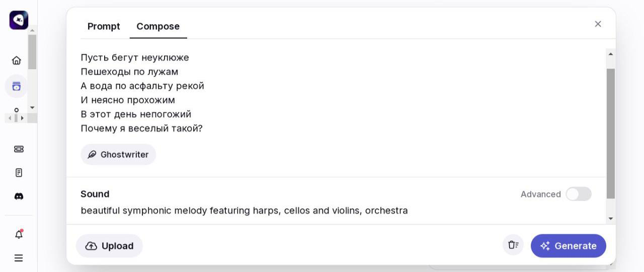
Task: Click into the Sound description field
Action: pos(244,211)
